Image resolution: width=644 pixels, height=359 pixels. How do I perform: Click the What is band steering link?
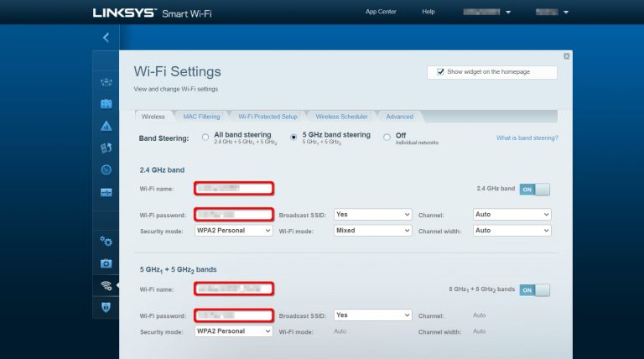tap(527, 138)
